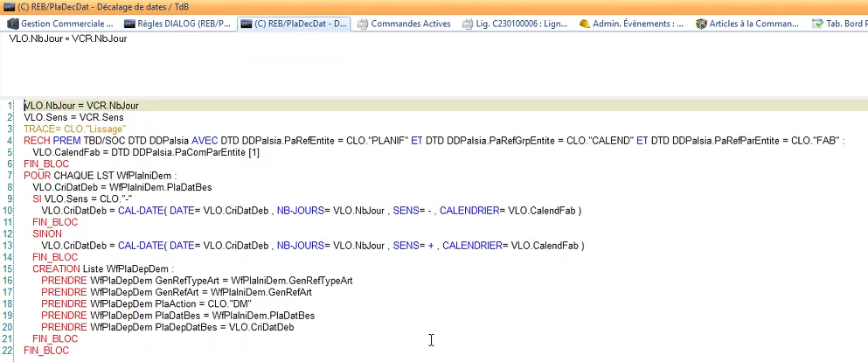Place cursor on line 1 VLO.NbJour code

point(80,106)
